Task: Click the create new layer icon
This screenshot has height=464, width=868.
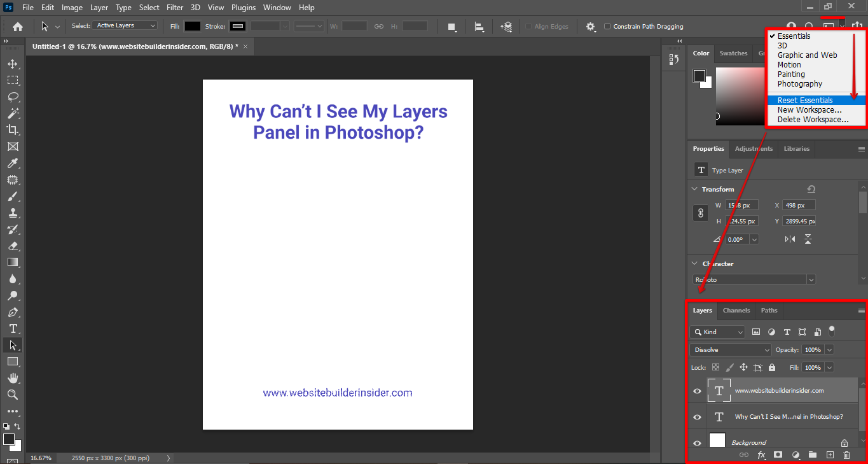Action: (x=830, y=455)
